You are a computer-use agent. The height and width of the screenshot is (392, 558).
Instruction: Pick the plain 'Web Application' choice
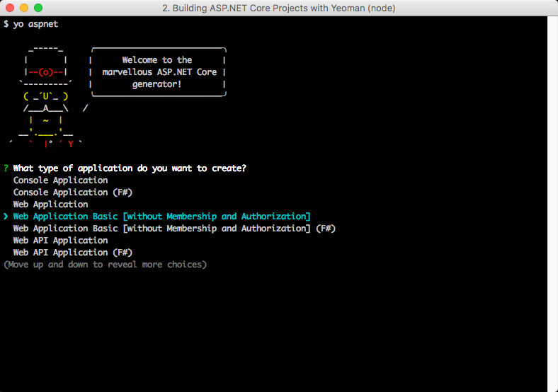coord(50,204)
